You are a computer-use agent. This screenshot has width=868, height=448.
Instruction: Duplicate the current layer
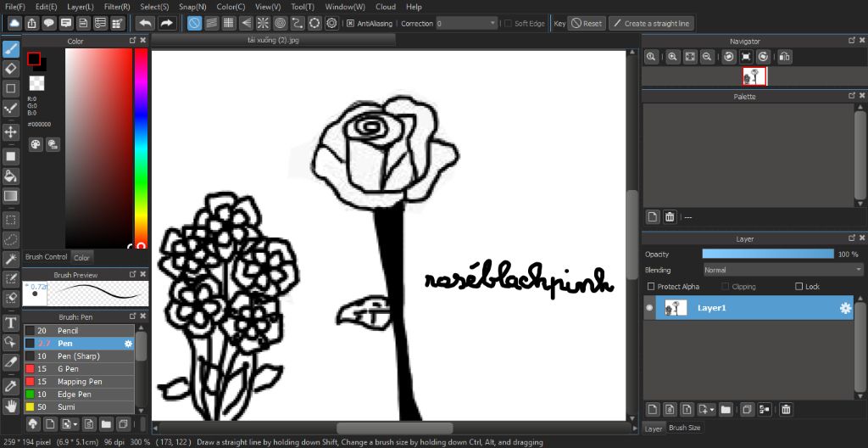[x=748, y=410]
